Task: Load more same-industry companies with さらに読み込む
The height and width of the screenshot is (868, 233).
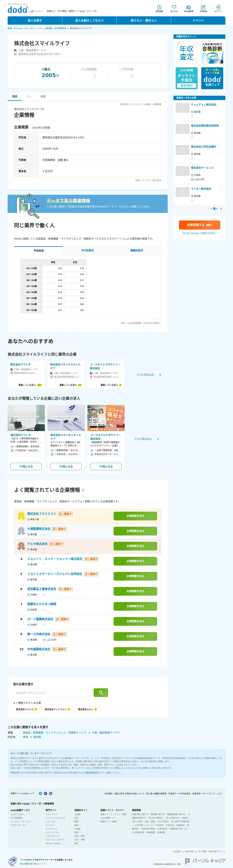Action: click(149, 375)
